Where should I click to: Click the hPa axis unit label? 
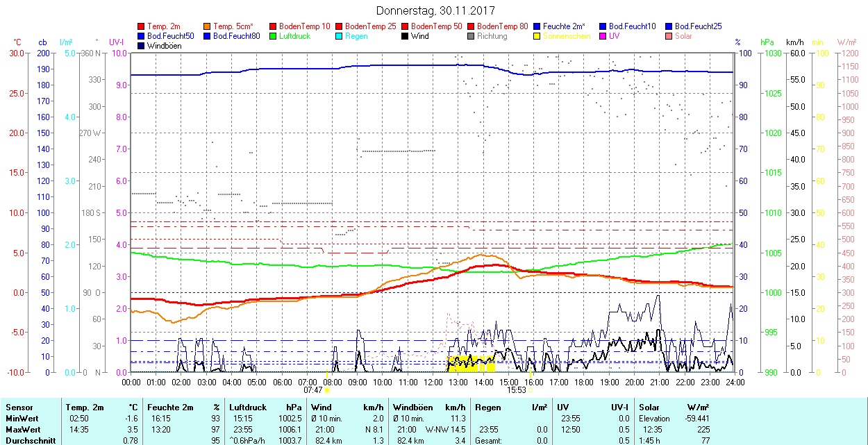(x=767, y=42)
